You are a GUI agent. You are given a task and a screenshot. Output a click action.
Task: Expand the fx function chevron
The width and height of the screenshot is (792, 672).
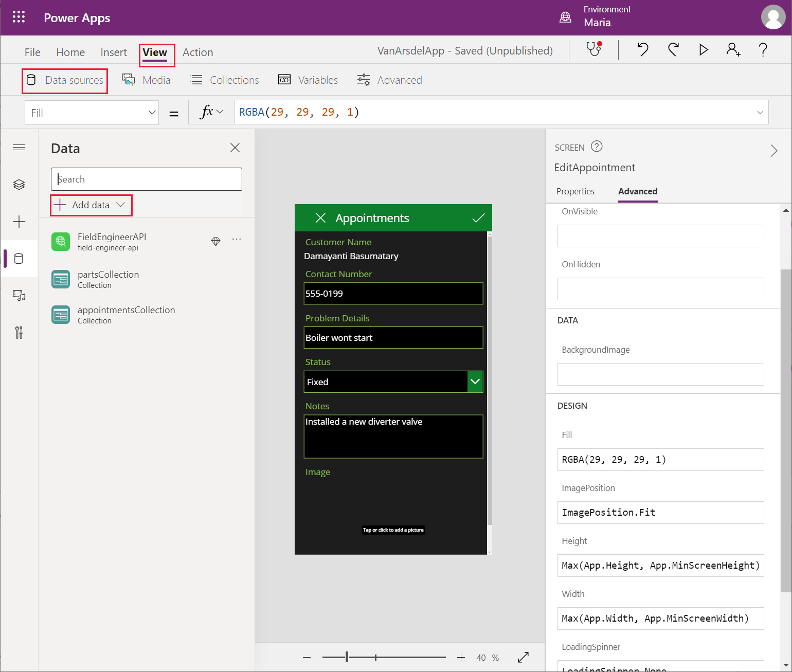[x=220, y=112]
